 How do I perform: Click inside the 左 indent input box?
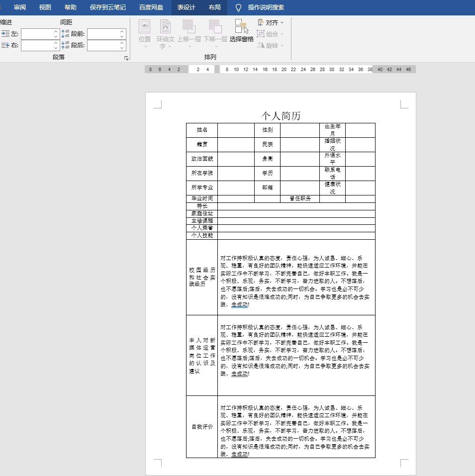(x=37, y=34)
